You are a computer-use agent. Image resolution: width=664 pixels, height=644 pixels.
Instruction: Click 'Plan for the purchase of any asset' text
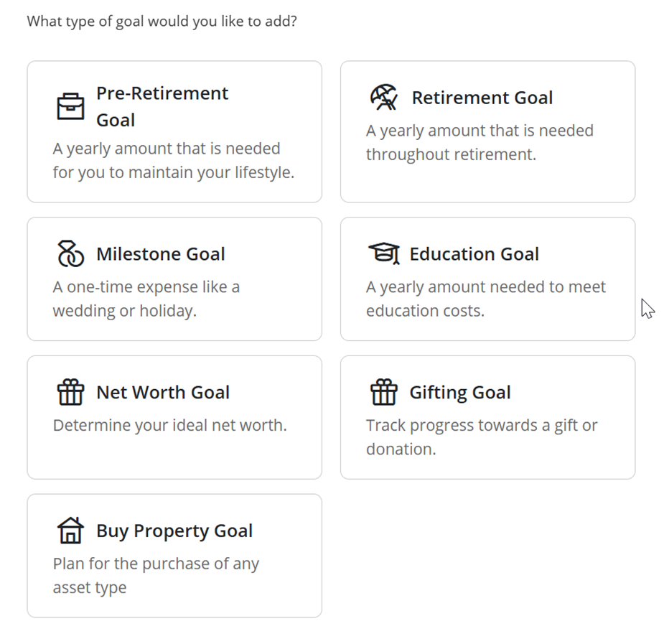(x=156, y=575)
